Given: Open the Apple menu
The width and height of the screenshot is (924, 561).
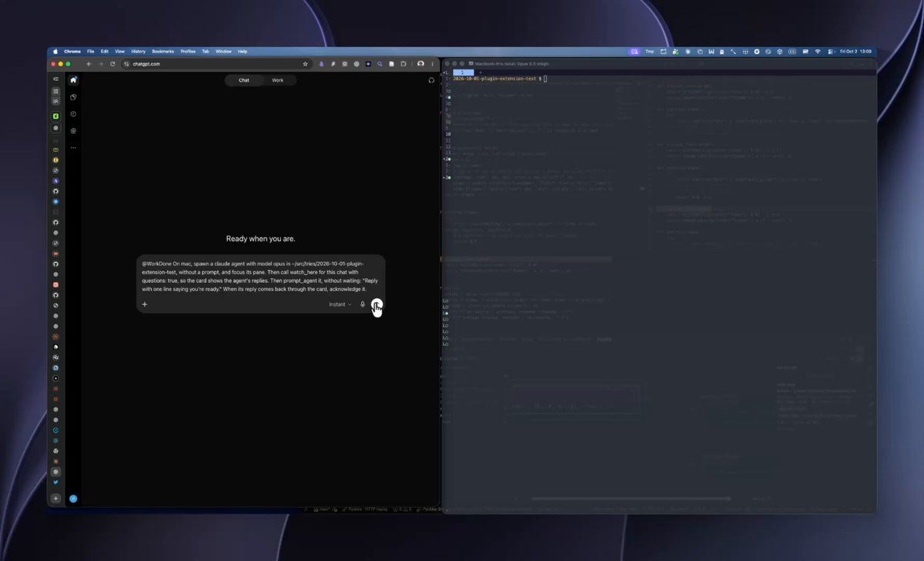Looking at the screenshot, I should pyautogui.click(x=55, y=51).
